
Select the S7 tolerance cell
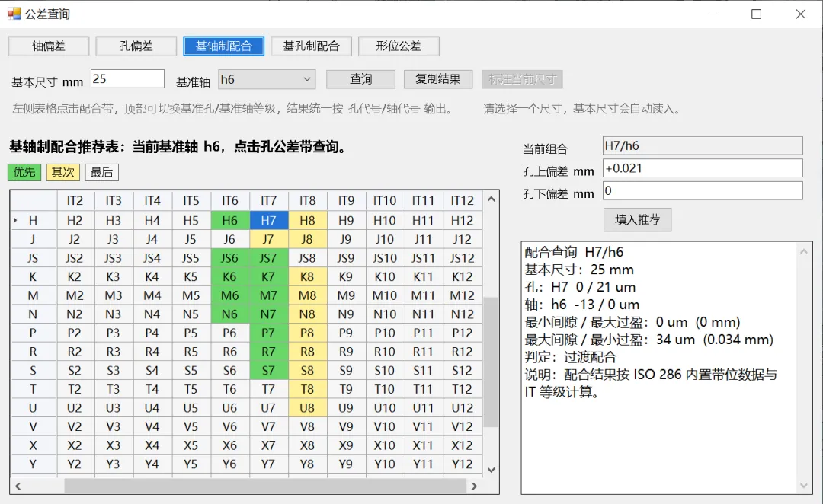click(x=269, y=370)
